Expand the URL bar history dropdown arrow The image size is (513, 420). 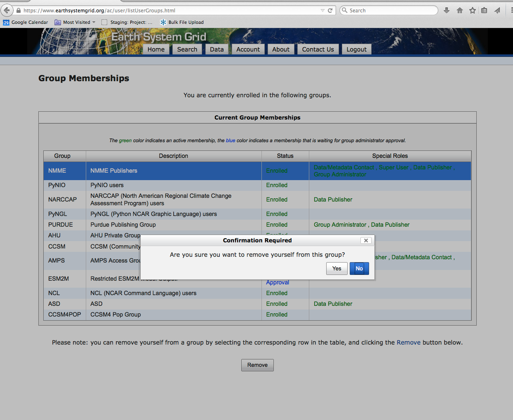point(322,10)
